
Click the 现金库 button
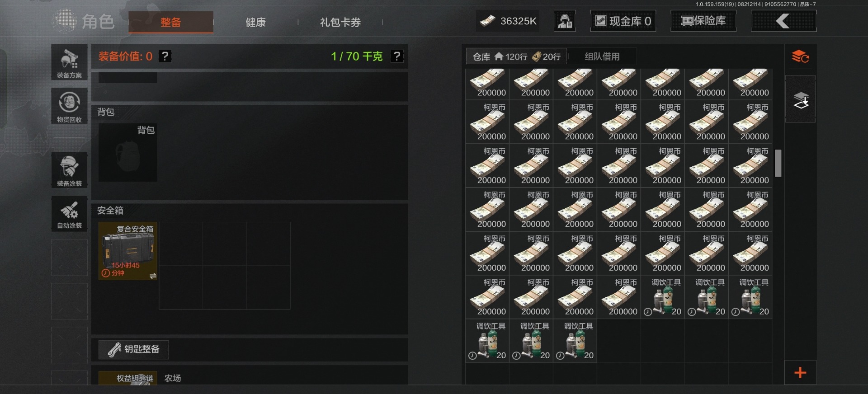tap(623, 21)
